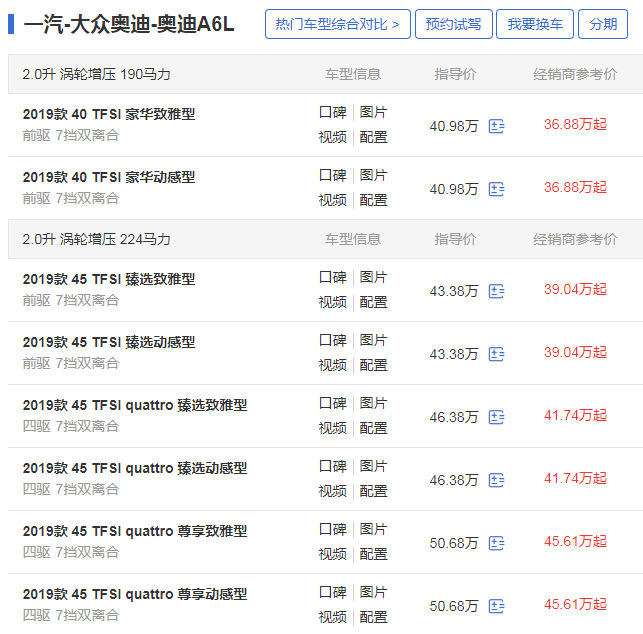Click 配置 for quattro 臻选致雅型

tap(373, 428)
